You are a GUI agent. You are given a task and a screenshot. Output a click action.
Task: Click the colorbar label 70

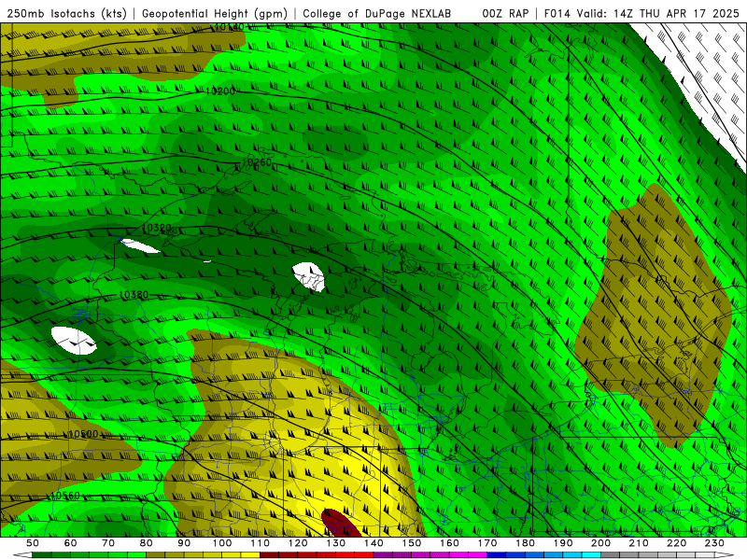click(108, 543)
